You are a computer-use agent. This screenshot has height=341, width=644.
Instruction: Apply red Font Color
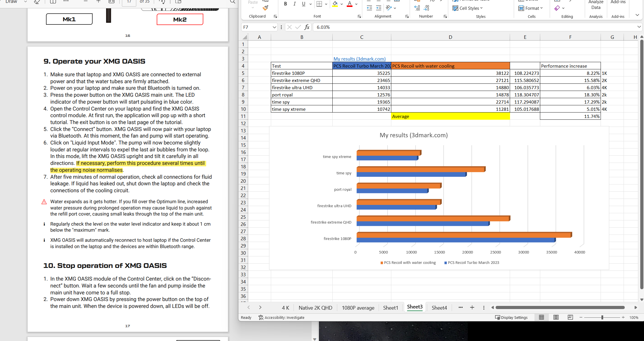[x=350, y=4]
